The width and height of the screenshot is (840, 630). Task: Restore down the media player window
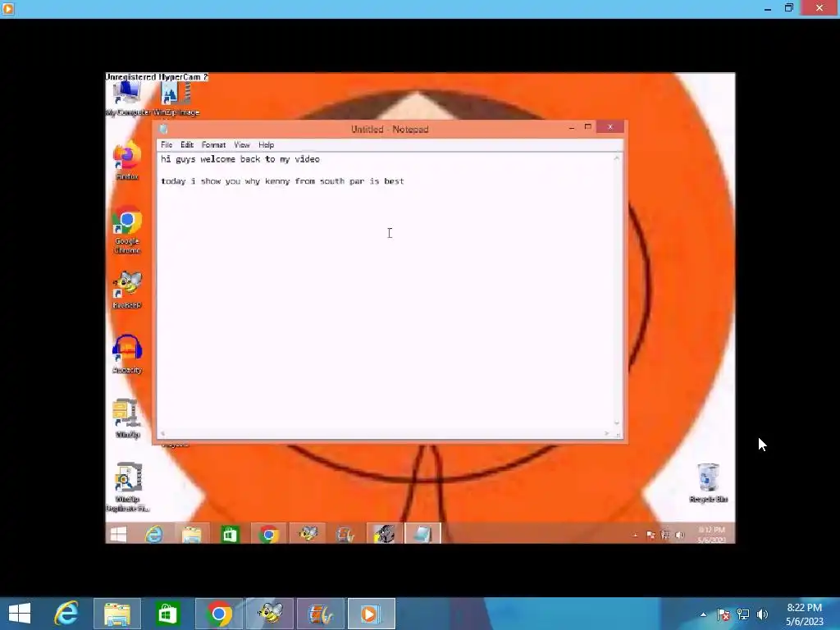coord(789,8)
